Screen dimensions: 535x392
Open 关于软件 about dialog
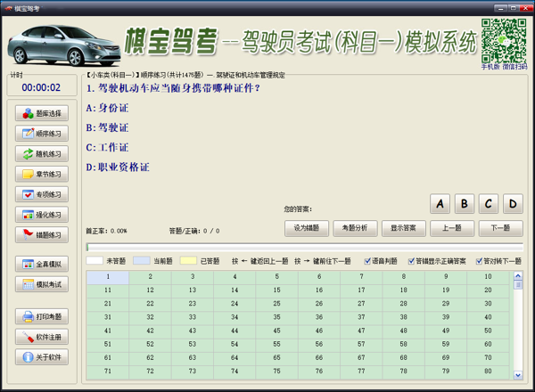(x=41, y=357)
